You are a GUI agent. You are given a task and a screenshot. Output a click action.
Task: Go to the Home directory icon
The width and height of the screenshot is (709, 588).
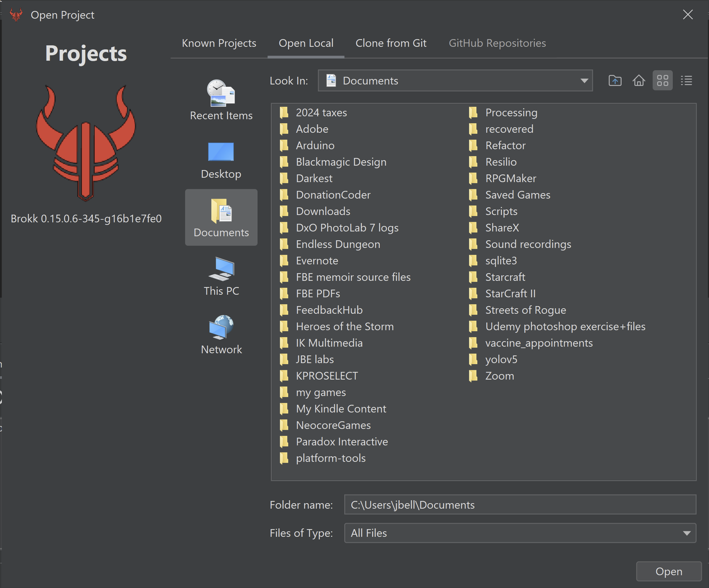(639, 80)
